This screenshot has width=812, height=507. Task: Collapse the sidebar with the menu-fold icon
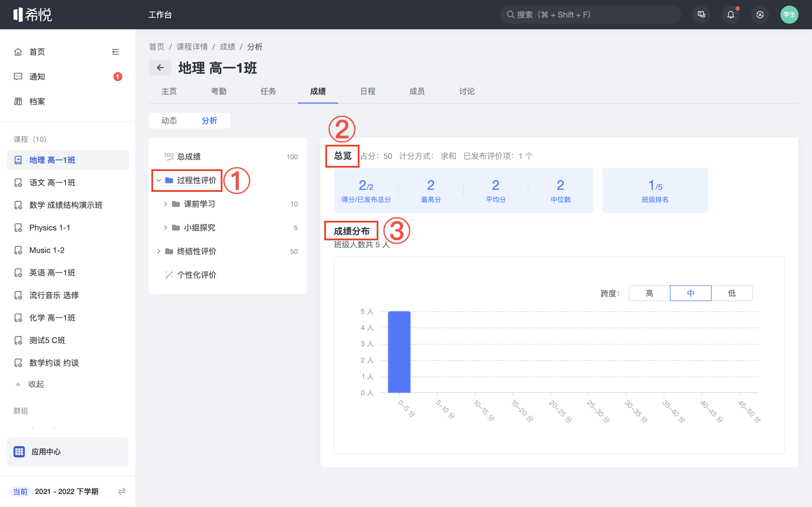115,52
